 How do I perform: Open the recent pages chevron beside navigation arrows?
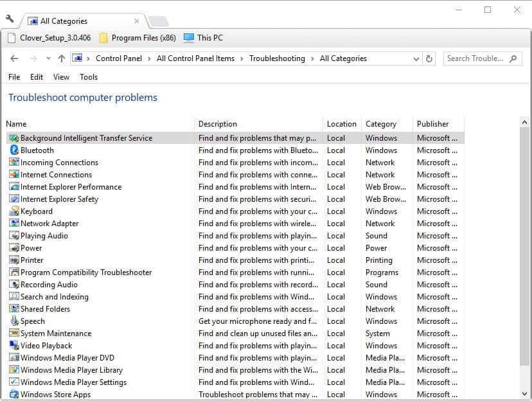coord(48,58)
